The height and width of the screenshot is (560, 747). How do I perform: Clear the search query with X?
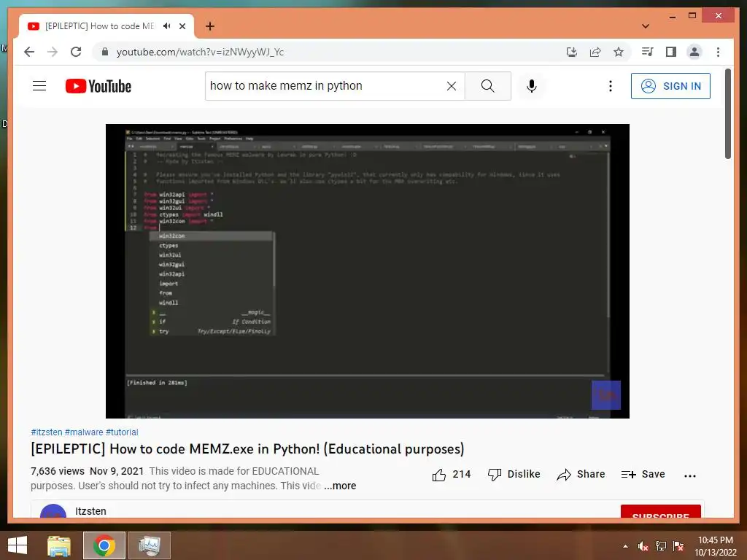click(451, 86)
